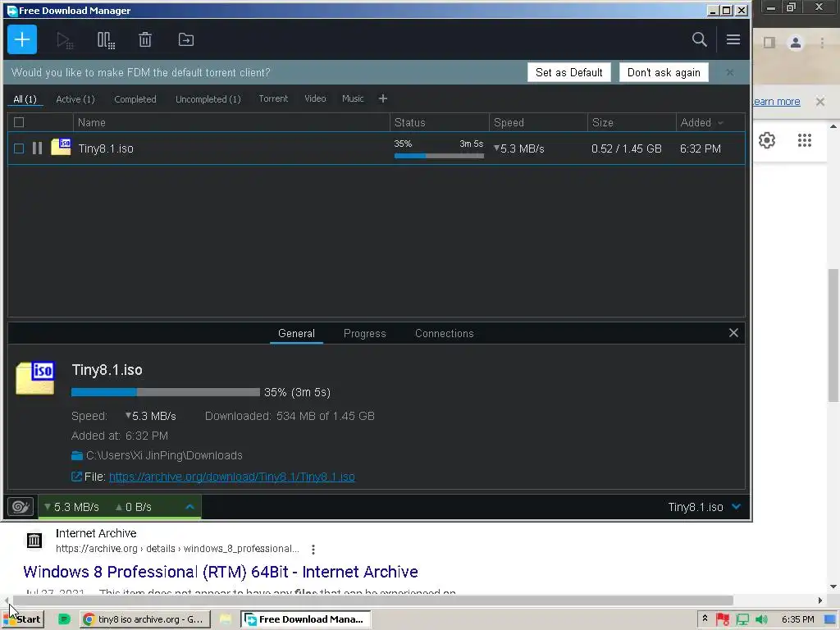The height and width of the screenshot is (630, 840).
Task: Add a new download with plus button
Action: coord(22,39)
